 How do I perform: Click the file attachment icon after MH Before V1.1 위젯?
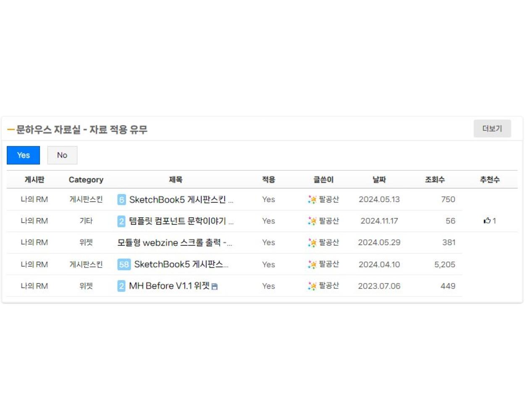215,286
